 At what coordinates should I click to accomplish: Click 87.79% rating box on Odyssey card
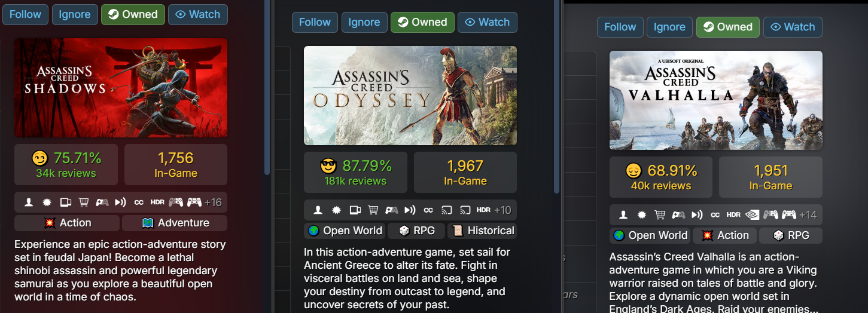tap(355, 173)
